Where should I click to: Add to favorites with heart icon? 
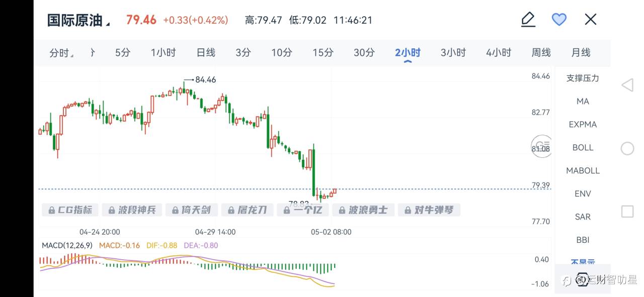pyautogui.click(x=559, y=20)
